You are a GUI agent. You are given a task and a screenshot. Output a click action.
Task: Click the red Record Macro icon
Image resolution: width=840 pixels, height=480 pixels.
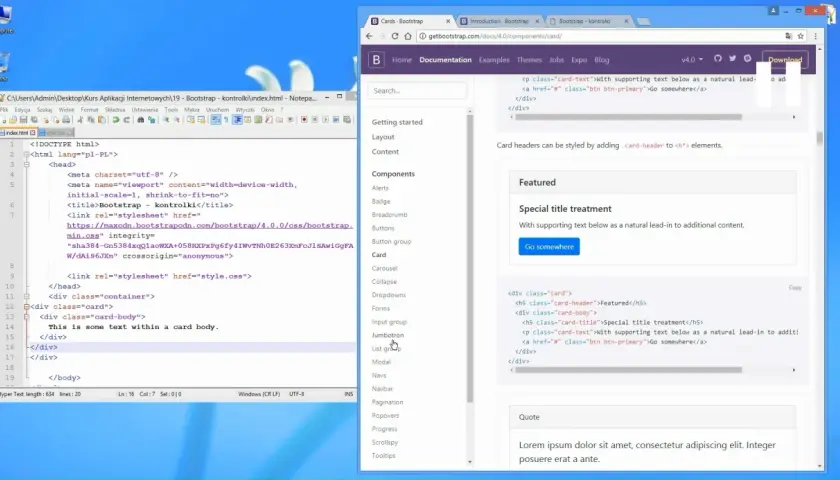tap(304, 120)
